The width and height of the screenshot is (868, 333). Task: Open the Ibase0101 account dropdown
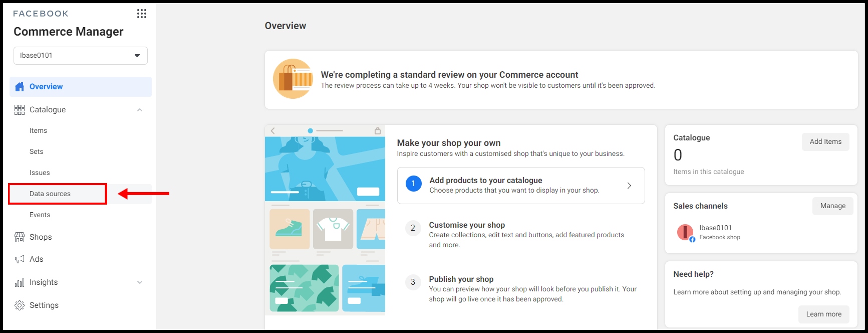tap(81, 56)
